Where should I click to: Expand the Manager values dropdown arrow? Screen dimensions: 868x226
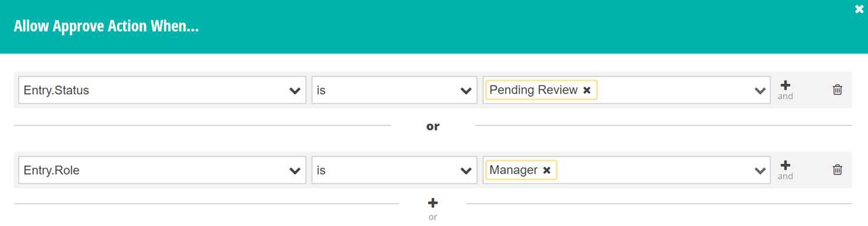point(760,171)
